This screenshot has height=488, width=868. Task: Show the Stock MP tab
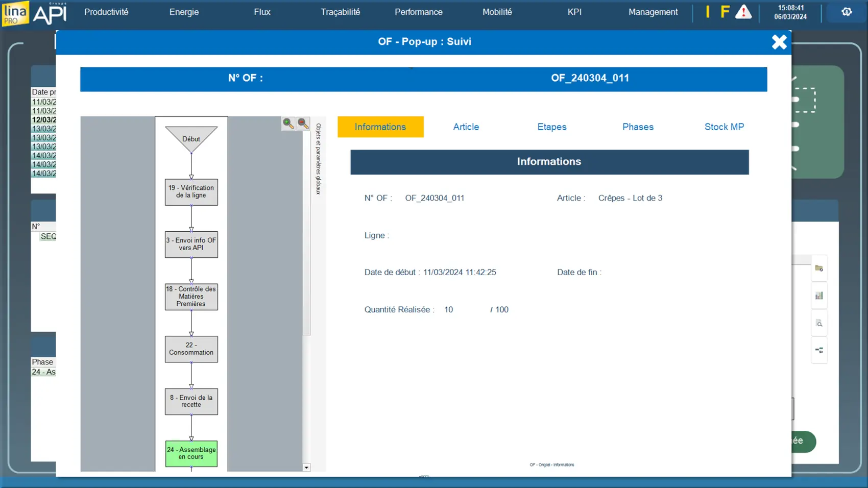click(x=724, y=127)
